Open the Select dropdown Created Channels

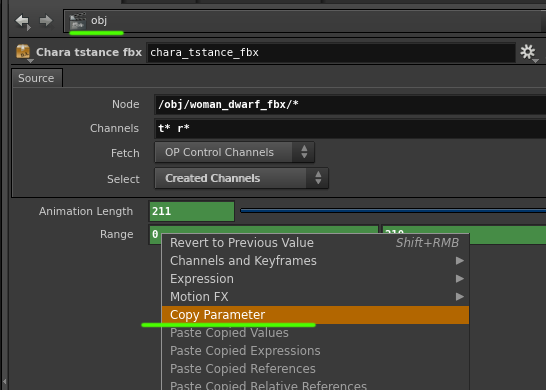[x=241, y=178]
